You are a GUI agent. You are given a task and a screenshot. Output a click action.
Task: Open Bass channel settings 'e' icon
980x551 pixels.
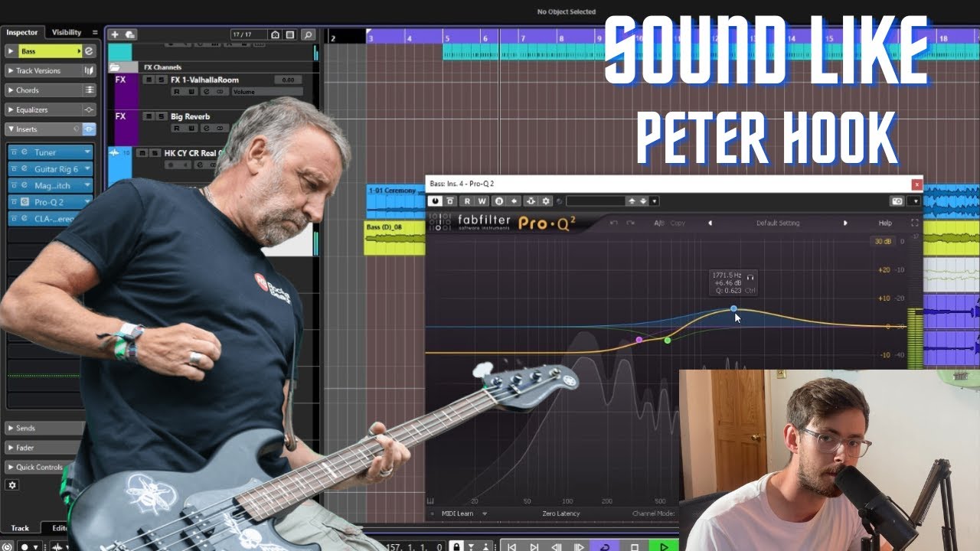pos(89,51)
